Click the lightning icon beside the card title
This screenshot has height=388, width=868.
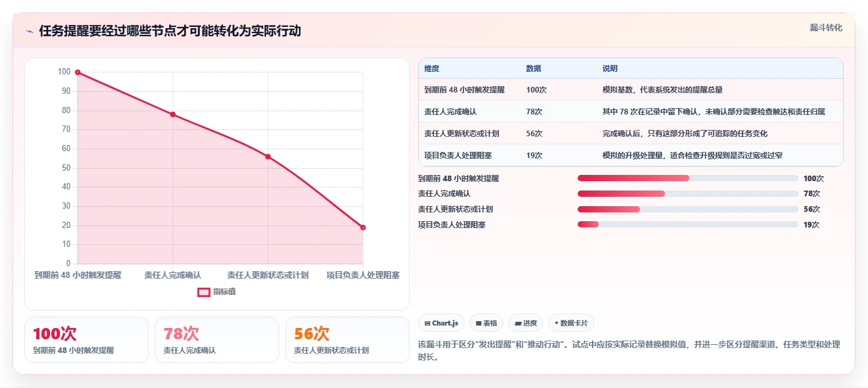pyautogui.click(x=30, y=31)
